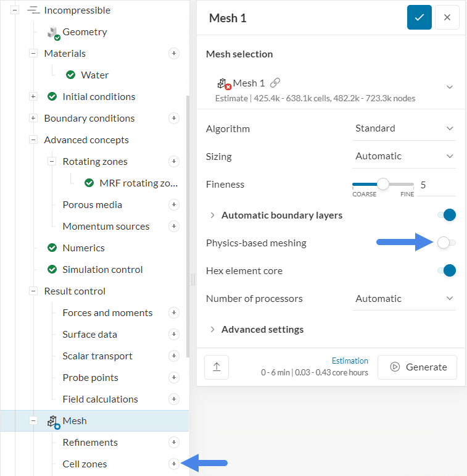Add a new boundary condition with plus icon

click(x=174, y=119)
